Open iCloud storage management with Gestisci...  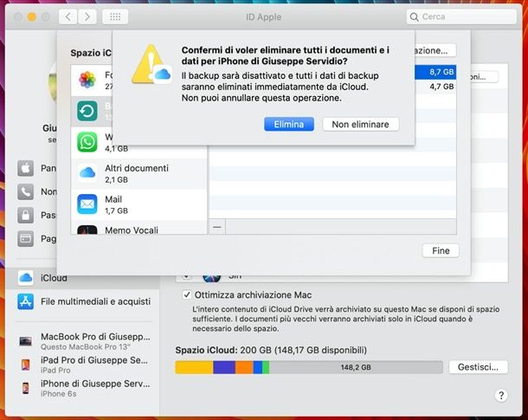point(478,367)
